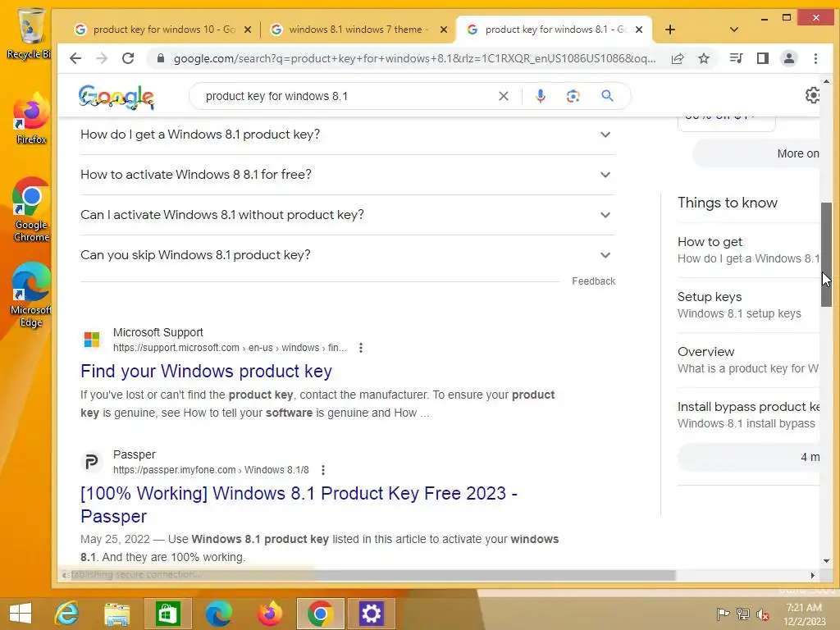Viewport: 840px width, 630px height.
Task: Search by image with Google Lens icon
Action: (573, 96)
